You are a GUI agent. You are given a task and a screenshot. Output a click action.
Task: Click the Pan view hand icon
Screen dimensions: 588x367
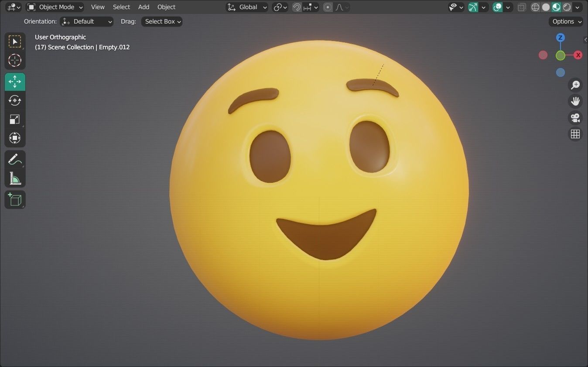[x=575, y=101]
